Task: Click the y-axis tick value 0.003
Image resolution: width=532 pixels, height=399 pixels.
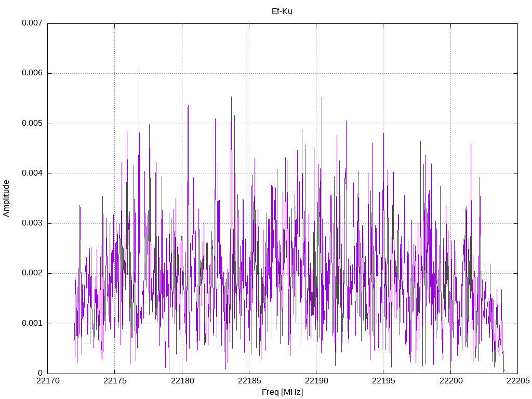Action: [x=32, y=223]
